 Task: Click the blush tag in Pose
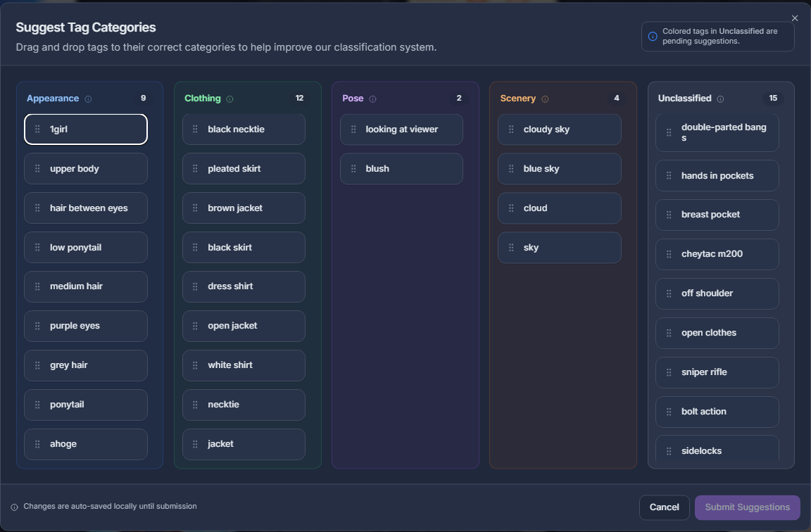coord(401,169)
